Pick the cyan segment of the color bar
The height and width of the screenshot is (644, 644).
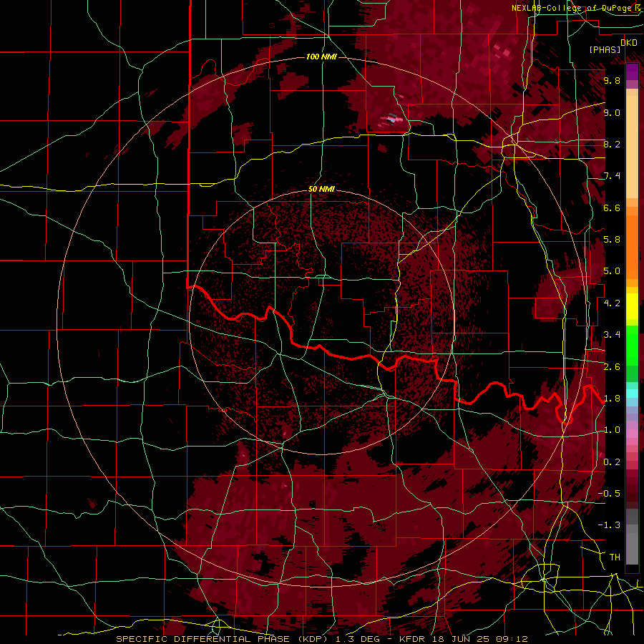tap(632, 393)
